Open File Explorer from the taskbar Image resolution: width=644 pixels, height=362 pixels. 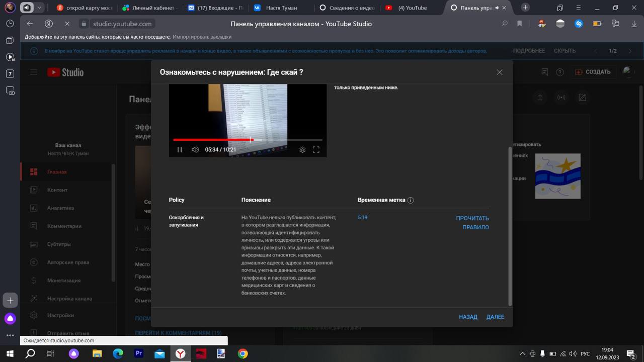click(x=97, y=354)
